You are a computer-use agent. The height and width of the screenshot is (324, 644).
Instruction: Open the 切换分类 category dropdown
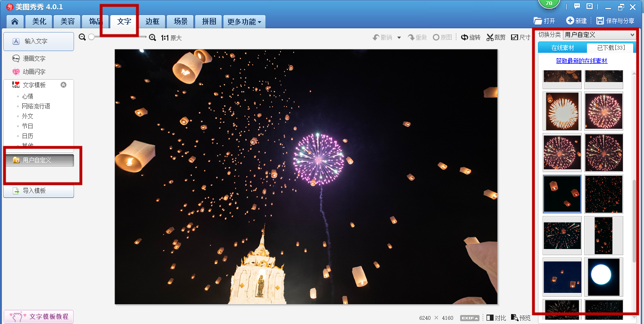click(600, 34)
